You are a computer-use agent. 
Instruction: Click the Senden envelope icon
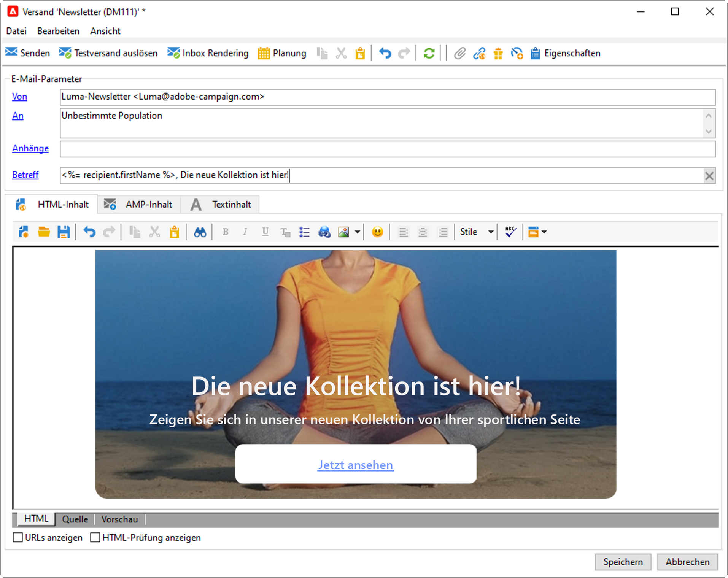[11, 53]
